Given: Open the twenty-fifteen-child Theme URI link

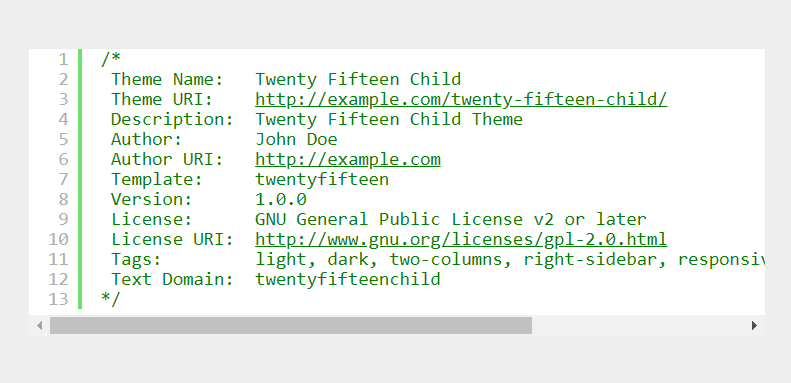Looking at the screenshot, I should coord(461,99).
